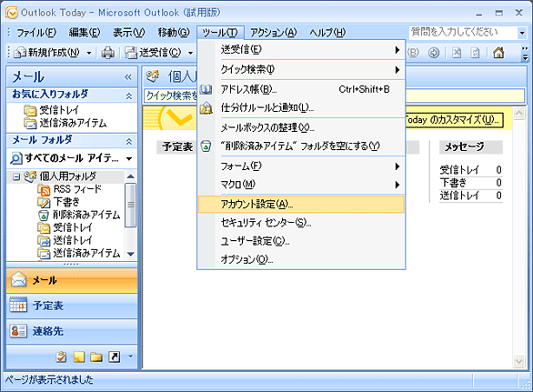
Task: Open the クイック検索 submenu
Action: click(301, 70)
